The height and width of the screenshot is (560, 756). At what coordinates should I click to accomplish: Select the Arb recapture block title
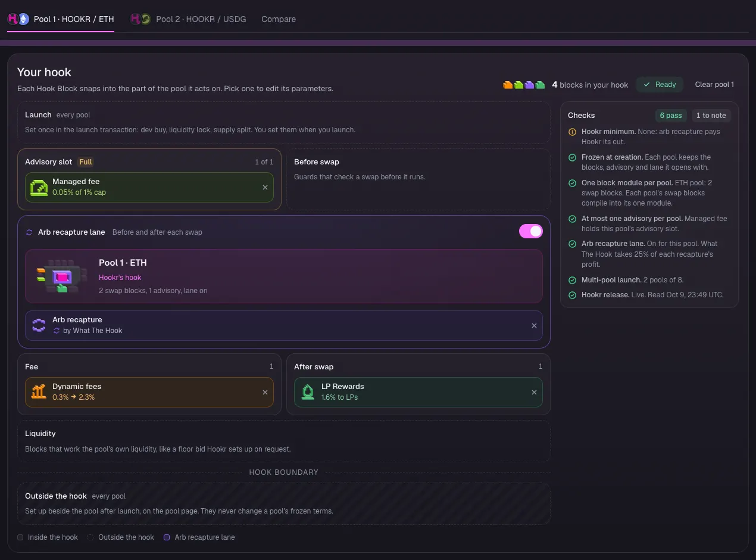coord(77,320)
